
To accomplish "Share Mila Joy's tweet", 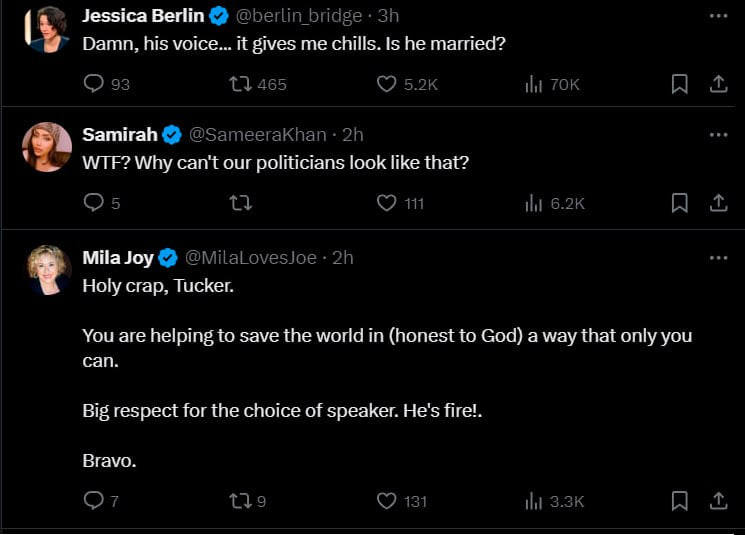I will point(717,500).
